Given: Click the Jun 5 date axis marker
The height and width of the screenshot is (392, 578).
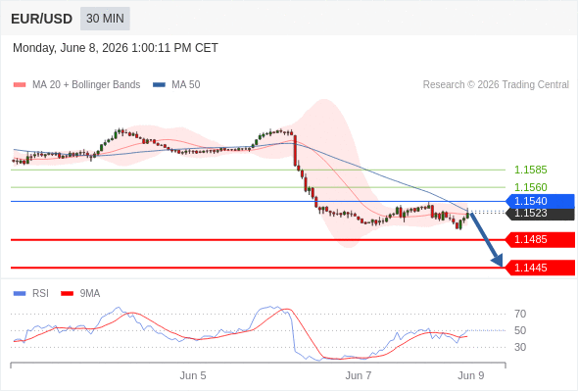Looking at the screenshot, I should pyautogui.click(x=193, y=375).
